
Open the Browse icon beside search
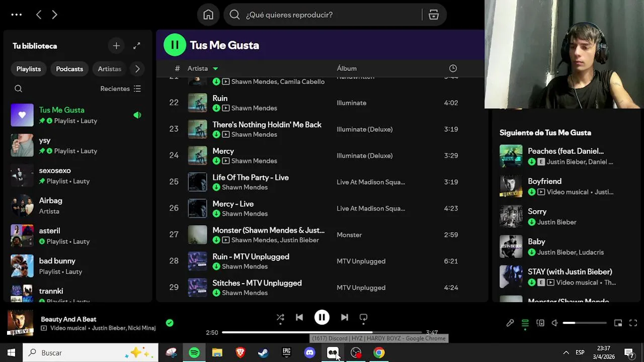[x=434, y=15]
